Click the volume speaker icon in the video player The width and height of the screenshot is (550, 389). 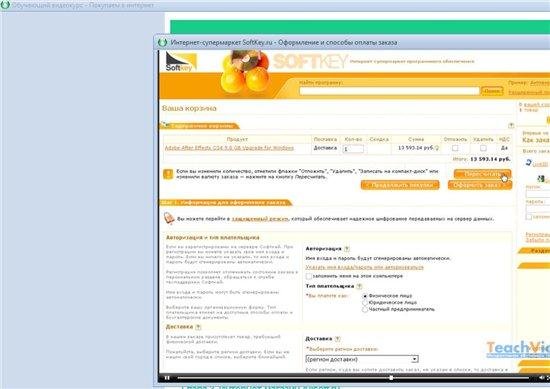pyautogui.click(x=541, y=378)
